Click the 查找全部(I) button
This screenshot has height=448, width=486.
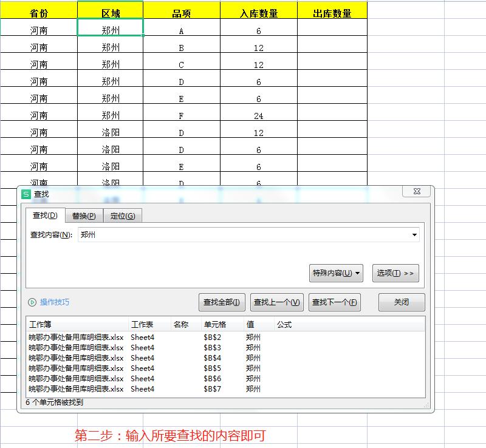[222, 302]
